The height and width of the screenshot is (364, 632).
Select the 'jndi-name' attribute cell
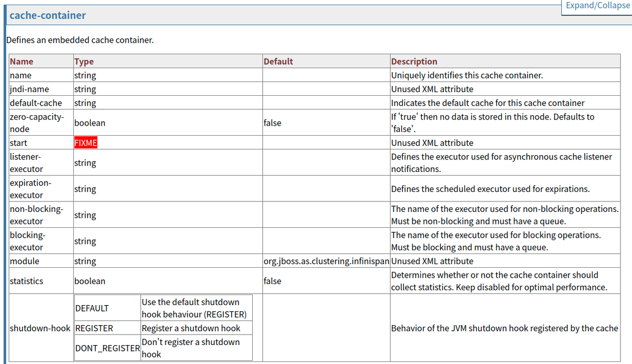[x=41, y=89]
